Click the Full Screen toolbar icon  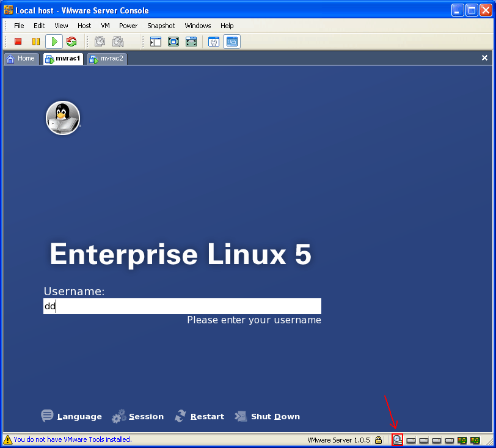coord(173,42)
